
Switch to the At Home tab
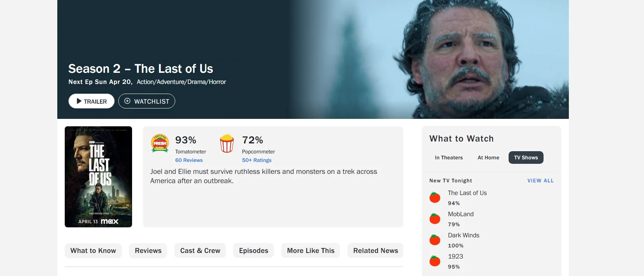(488, 158)
